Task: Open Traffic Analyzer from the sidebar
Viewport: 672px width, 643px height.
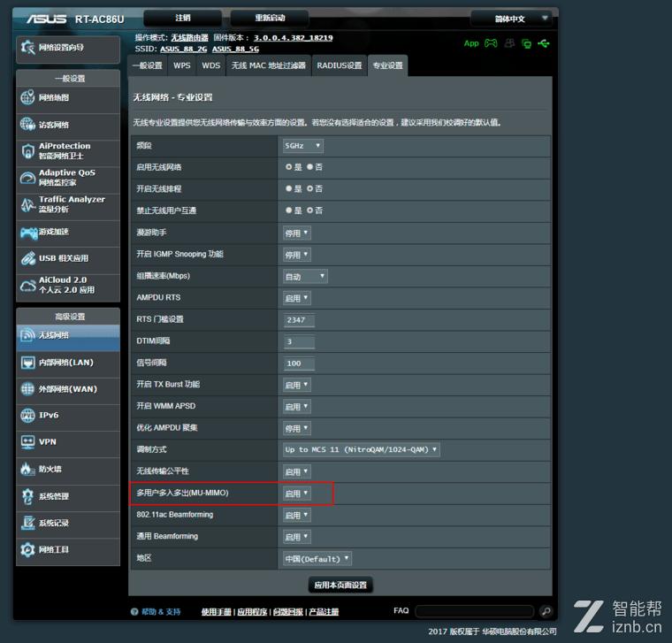Action: coord(27,204)
